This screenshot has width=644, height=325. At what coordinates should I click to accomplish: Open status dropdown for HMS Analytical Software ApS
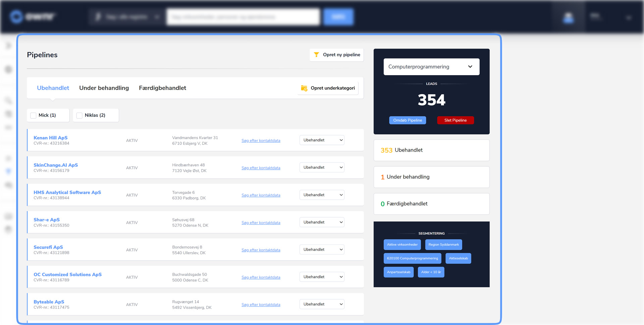322,195
